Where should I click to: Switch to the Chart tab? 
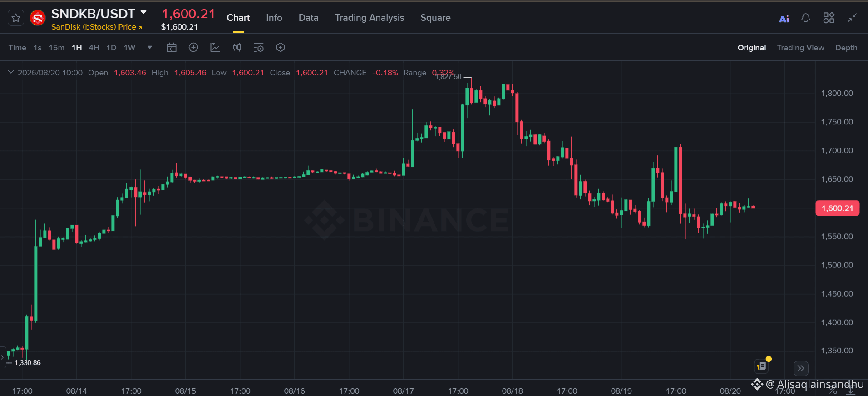tap(238, 18)
